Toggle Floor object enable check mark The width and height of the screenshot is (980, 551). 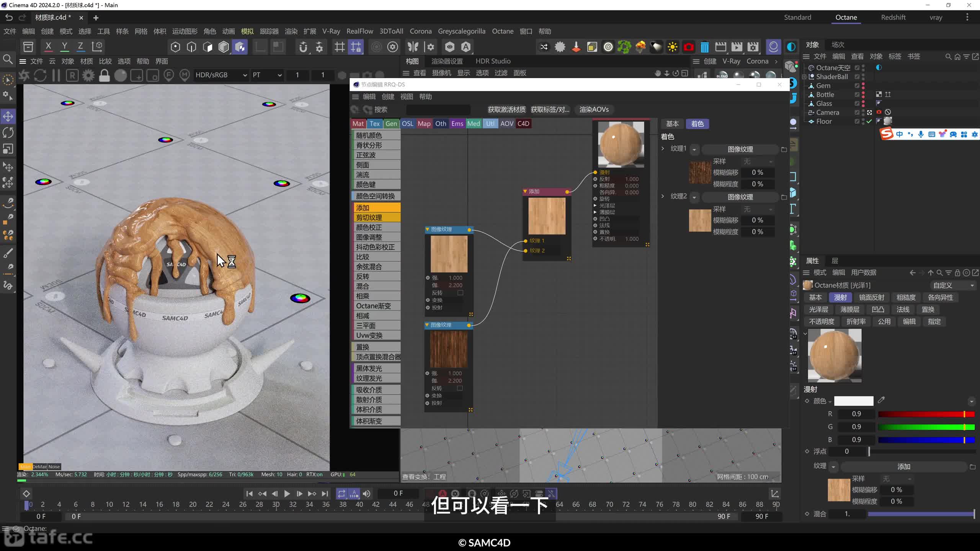[869, 121]
